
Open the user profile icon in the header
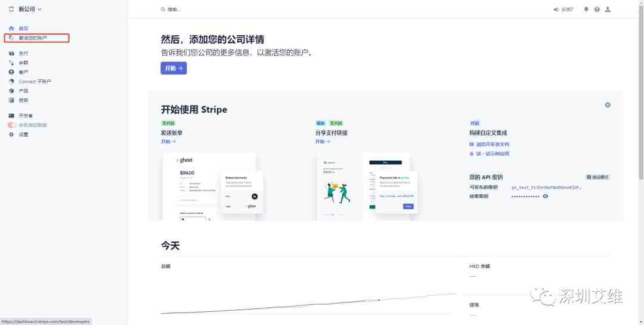tap(608, 10)
